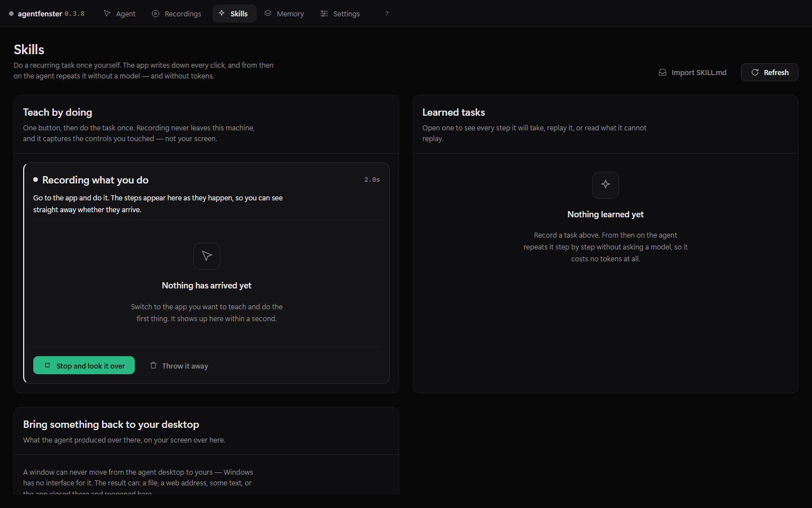Click the question mark help icon
Viewport: 812px width, 508px height.
point(387,14)
